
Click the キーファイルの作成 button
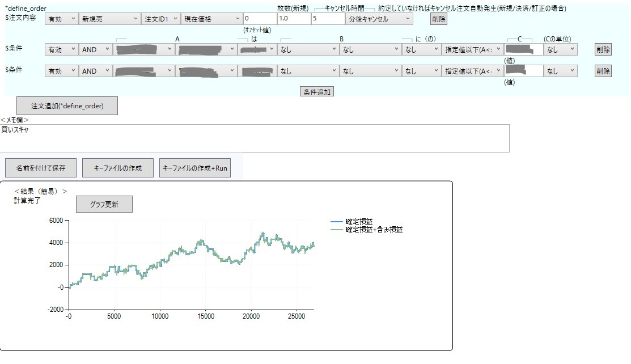pos(118,168)
